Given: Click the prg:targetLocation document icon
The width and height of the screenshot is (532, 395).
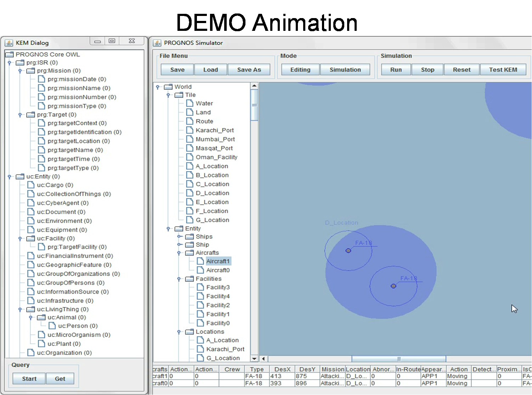Looking at the screenshot, I should [42, 141].
